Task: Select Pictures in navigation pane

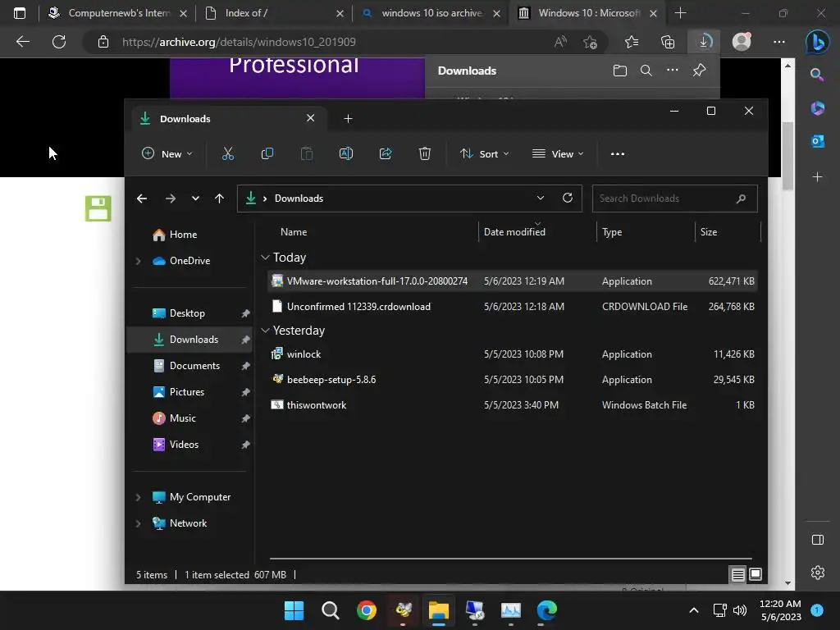Action: click(190, 392)
